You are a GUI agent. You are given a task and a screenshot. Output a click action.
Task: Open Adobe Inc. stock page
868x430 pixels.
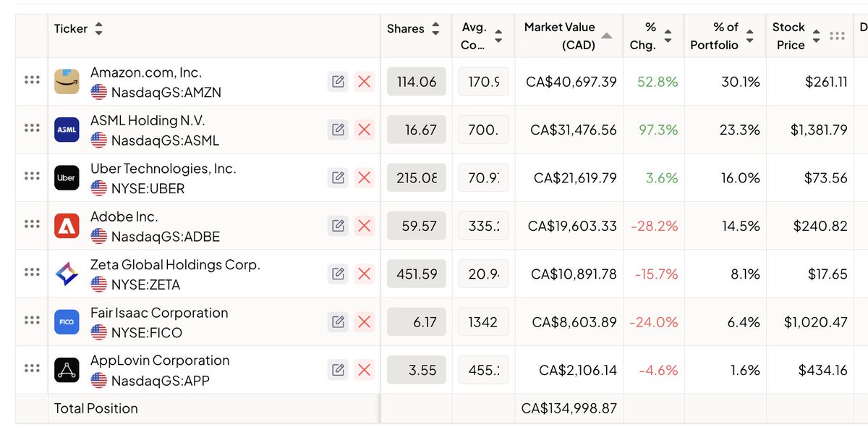124,216
